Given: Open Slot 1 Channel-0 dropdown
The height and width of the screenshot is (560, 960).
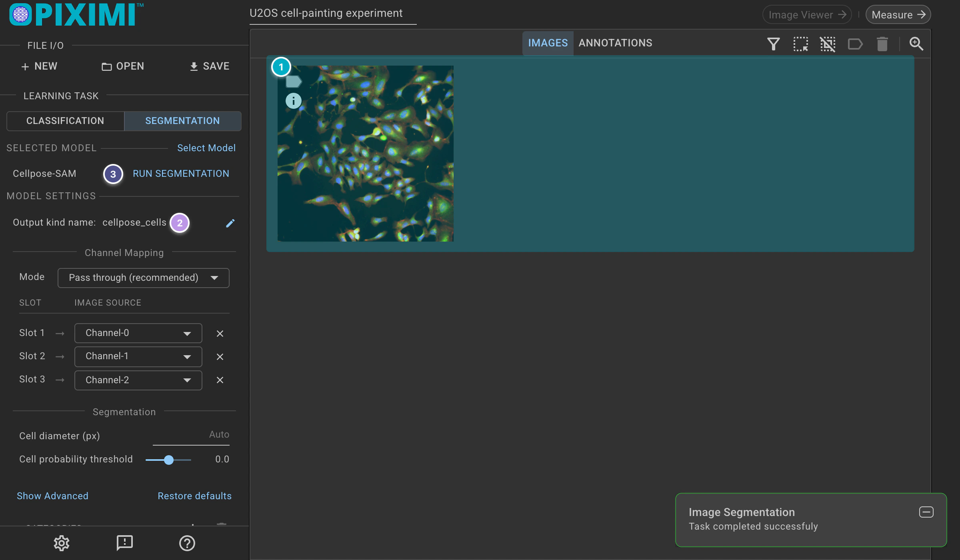Looking at the screenshot, I should click(138, 333).
